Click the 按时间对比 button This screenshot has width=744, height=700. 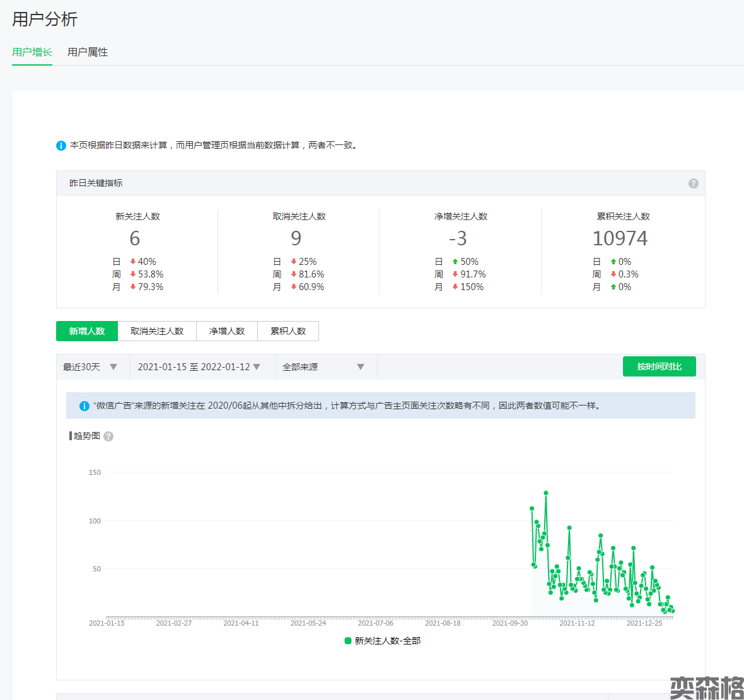point(659,366)
